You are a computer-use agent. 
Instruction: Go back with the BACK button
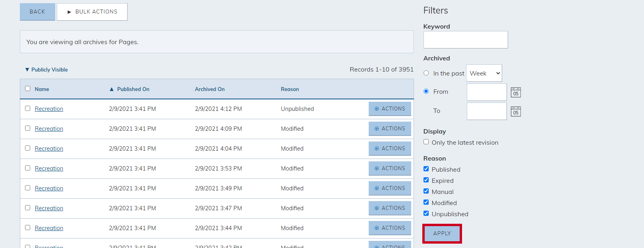point(37,12)
